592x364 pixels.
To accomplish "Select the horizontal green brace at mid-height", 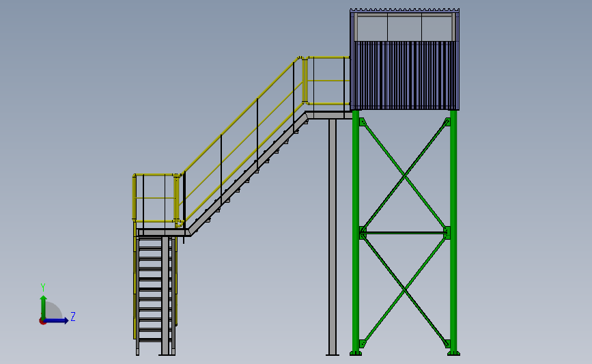I will (x=404, y=233).
